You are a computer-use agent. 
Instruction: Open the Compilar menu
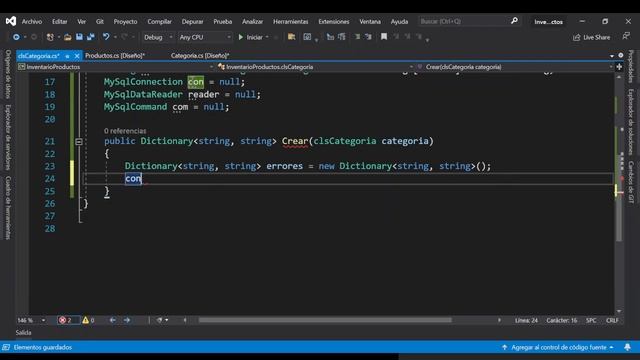coord(160,22)
